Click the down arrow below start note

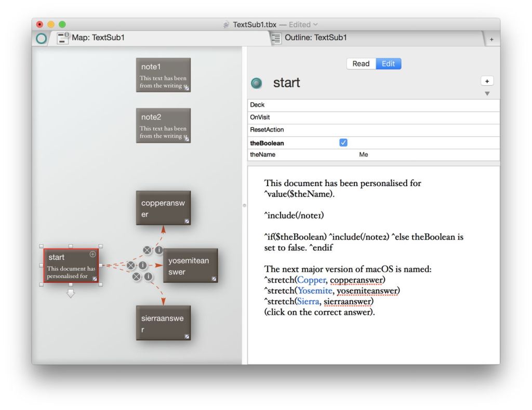coord(71,294)
